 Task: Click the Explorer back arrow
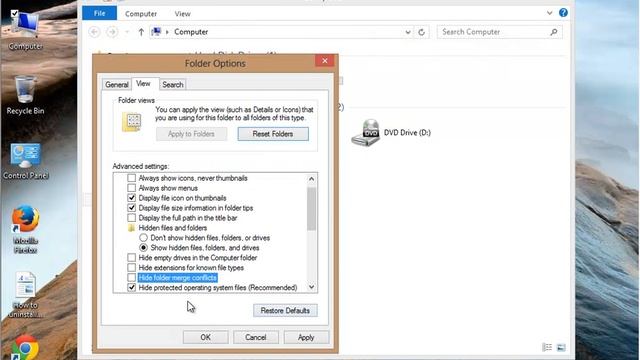(94, 32)
